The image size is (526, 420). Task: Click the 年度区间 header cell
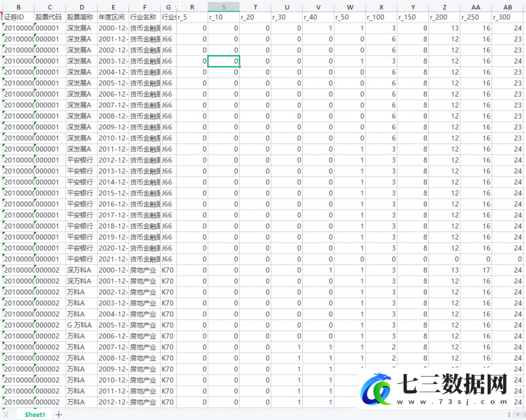tap(113, 17)
